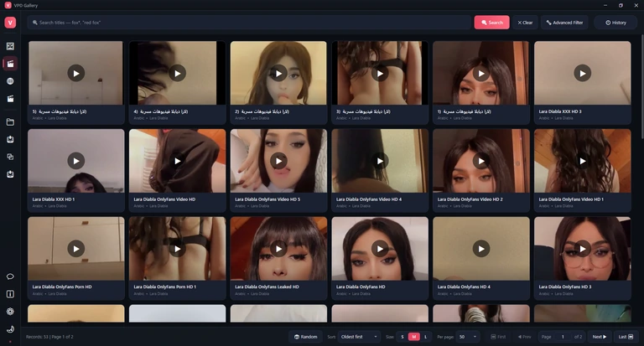
Task: Click the disabled Prev page button
Action: click(x=524, y=337)
